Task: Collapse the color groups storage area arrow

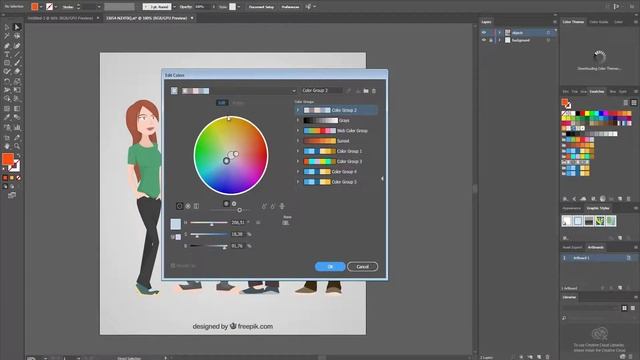Action: tap(382, 178)
